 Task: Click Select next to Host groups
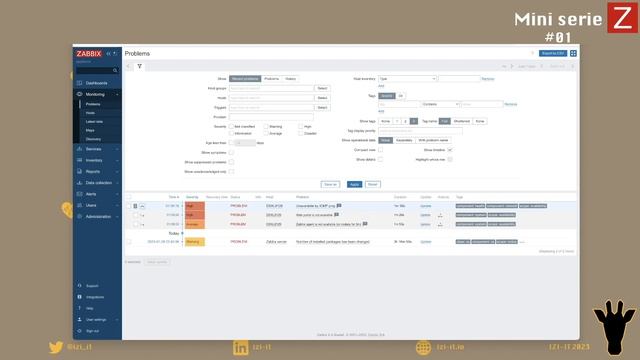[322, 88]
